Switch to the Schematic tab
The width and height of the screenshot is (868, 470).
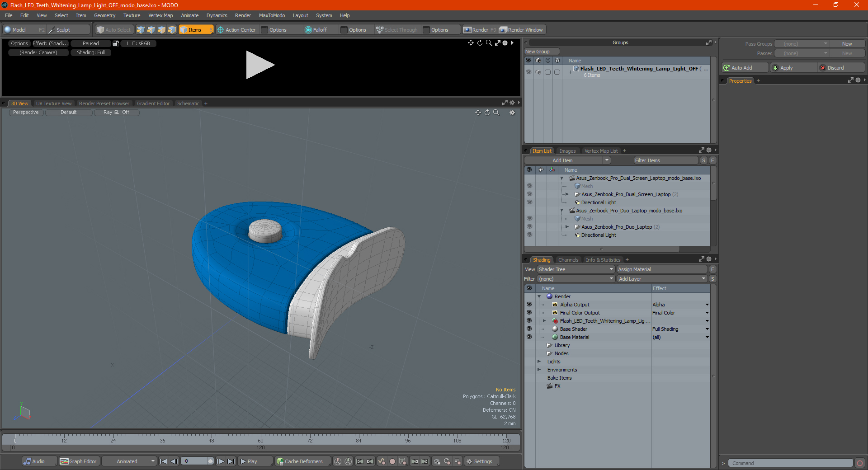click(x=188, y=103)
